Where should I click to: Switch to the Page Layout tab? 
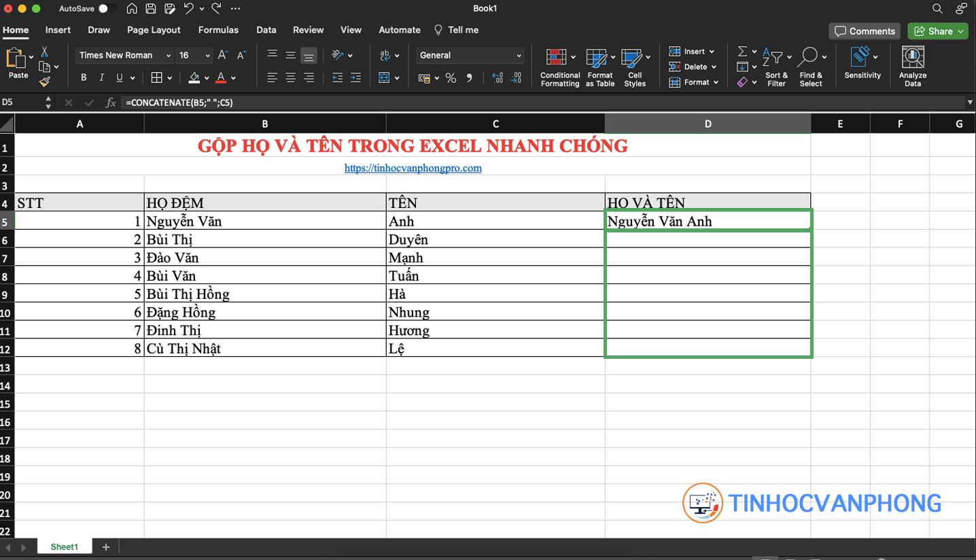[154, 30]
